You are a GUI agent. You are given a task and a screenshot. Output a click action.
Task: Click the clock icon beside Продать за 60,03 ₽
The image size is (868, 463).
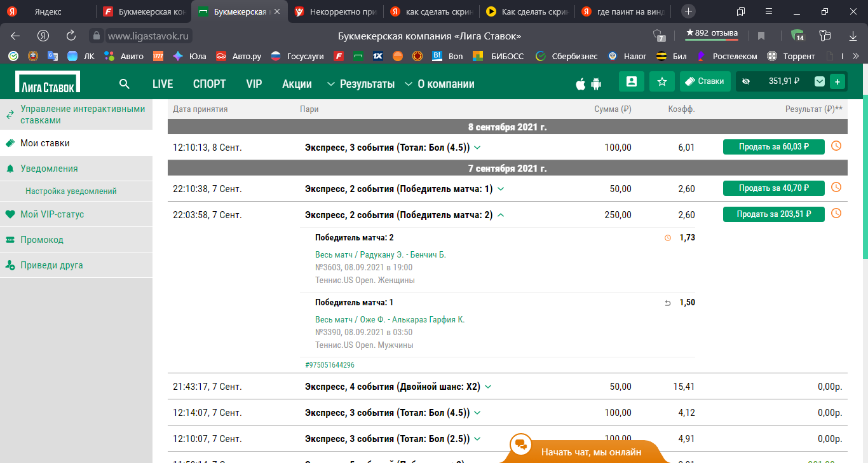[x=836, y=146]
